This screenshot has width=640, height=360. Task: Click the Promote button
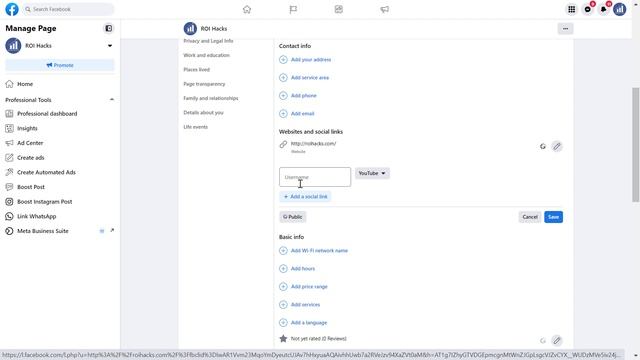pos(60,65)
